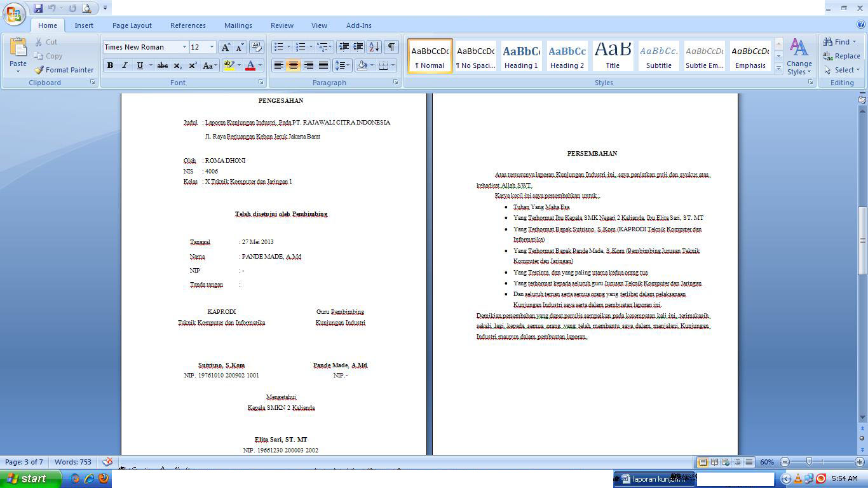Open font size 12 dropdown
868x488 pixels.
212,47
